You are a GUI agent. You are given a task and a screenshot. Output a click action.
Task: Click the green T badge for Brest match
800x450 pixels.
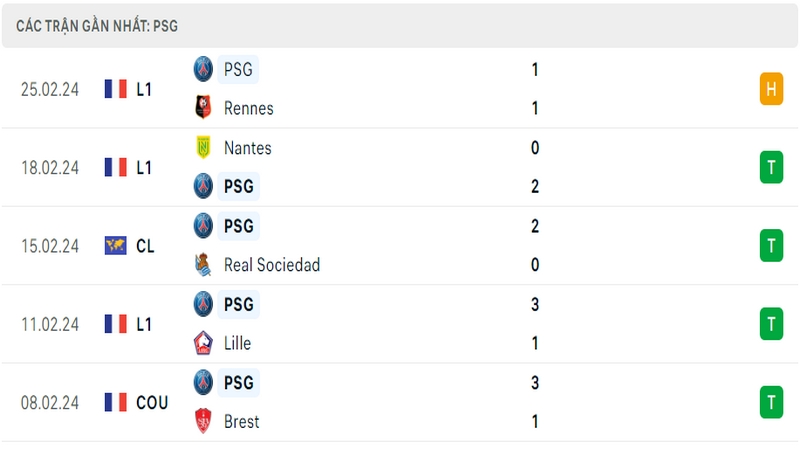[771, 402]
